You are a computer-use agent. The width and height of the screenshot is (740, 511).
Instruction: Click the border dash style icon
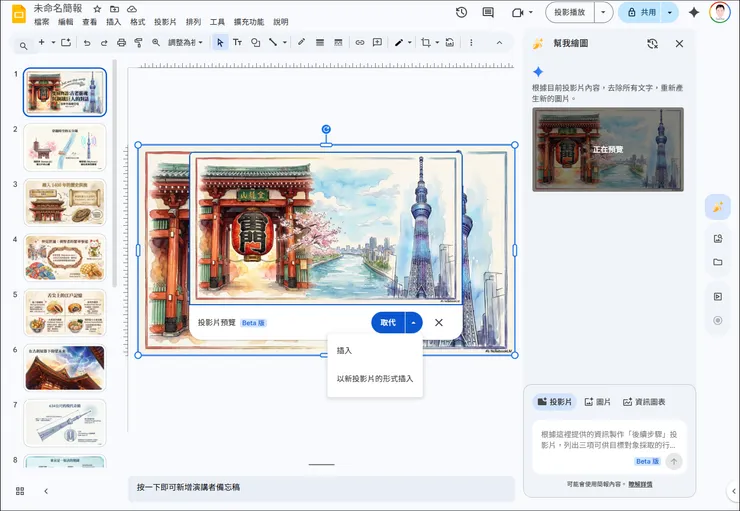click(338, 42)
